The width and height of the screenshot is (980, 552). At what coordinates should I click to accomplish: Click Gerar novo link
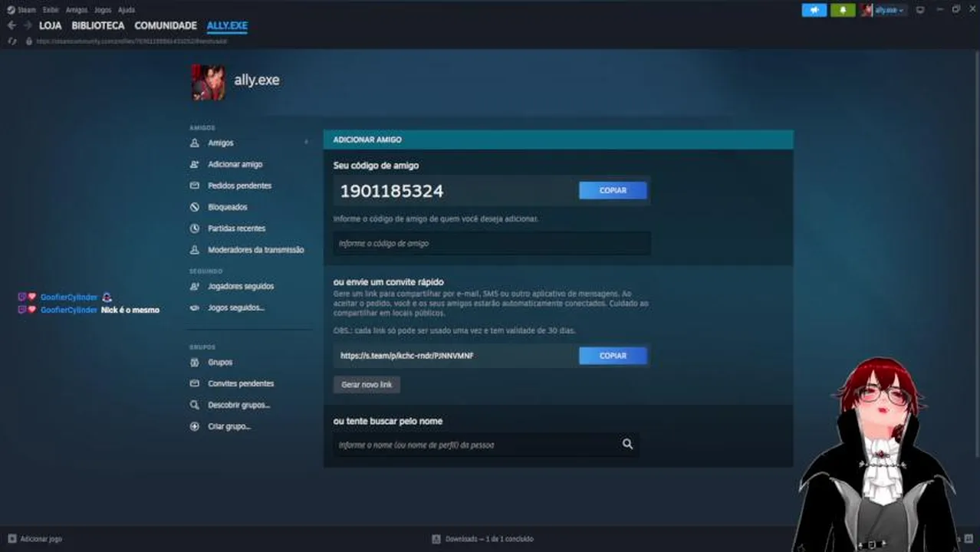point(367,384)
